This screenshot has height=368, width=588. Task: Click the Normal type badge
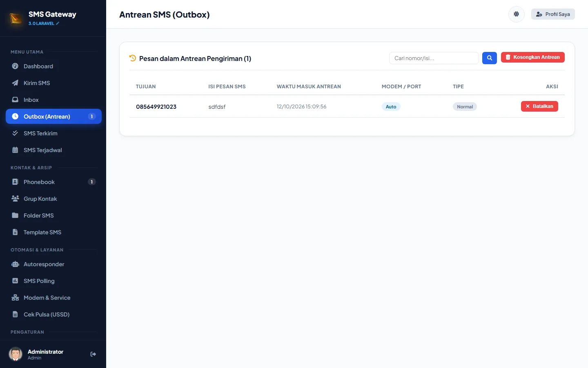[x=465, y=107]
